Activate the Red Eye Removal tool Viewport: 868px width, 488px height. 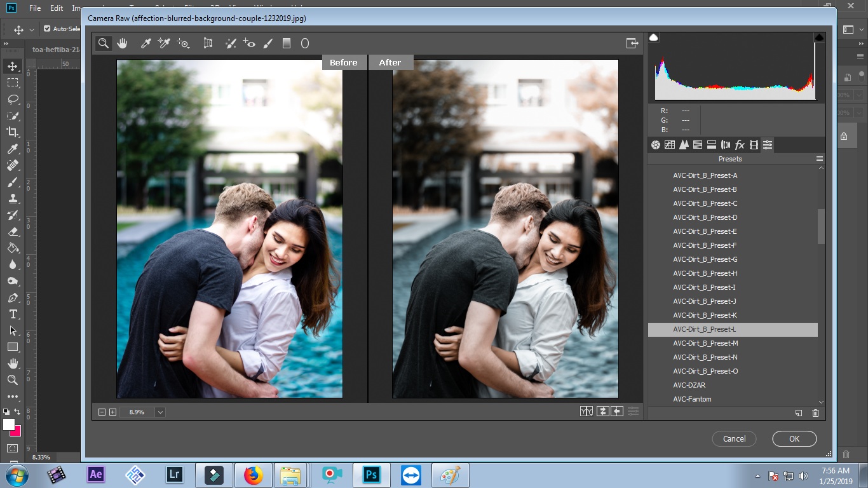tap(249, 43)
